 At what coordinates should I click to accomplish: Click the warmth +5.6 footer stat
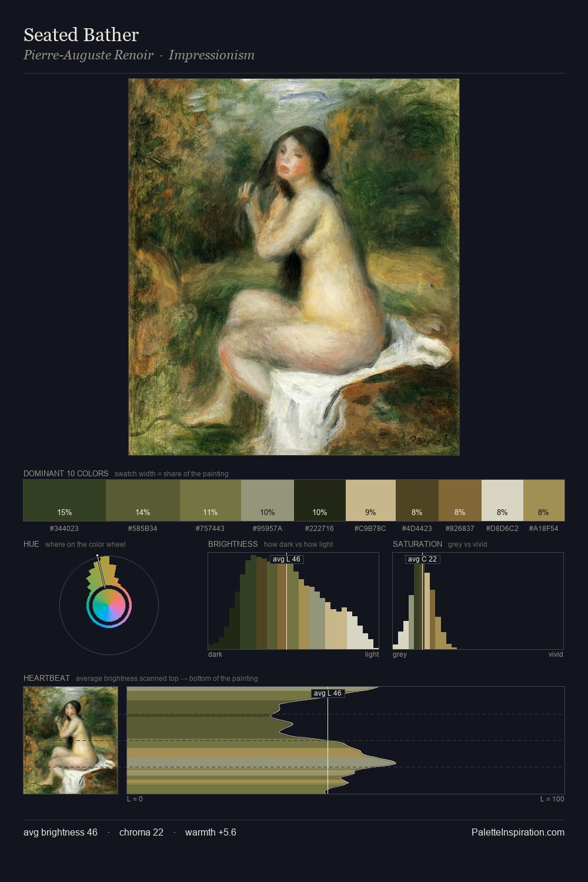211,833
